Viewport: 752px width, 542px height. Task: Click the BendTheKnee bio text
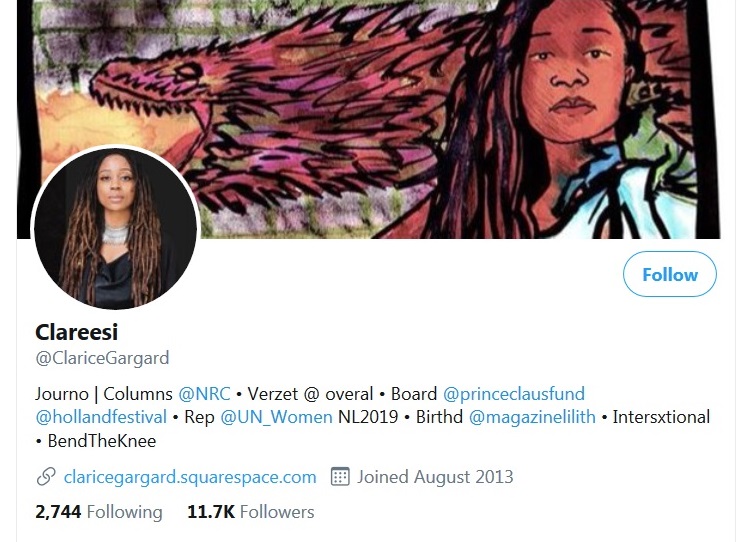(x=102, y=441)
